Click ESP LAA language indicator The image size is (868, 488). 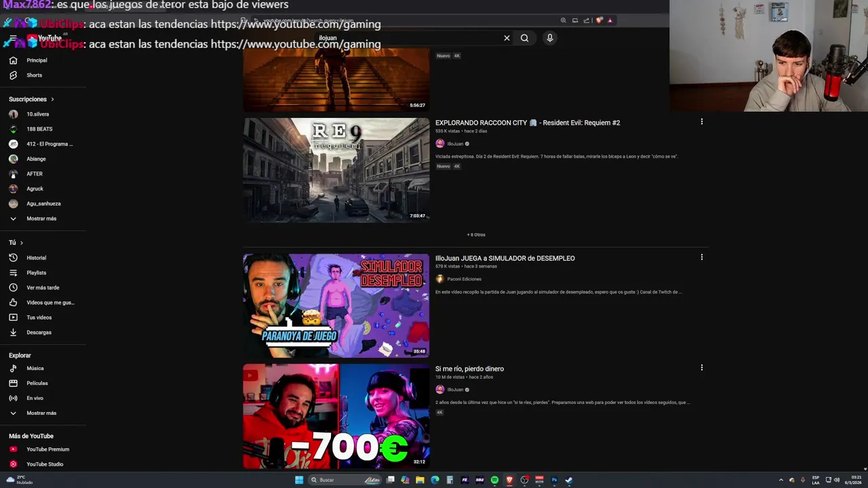tap(816, 480)
